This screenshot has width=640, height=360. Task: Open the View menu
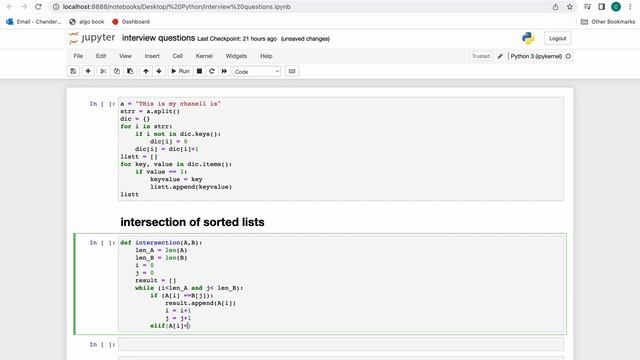click(125, 56)
